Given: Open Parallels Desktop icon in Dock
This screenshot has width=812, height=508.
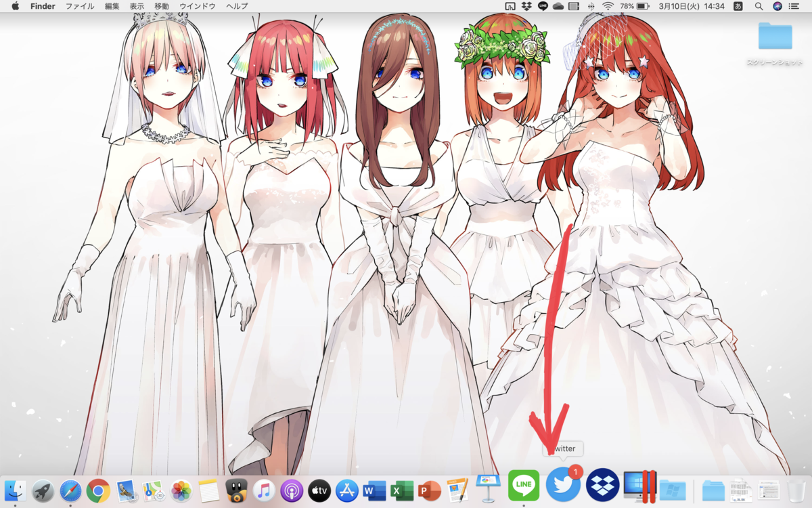Looking at the screenshot, I should [640, 486].
